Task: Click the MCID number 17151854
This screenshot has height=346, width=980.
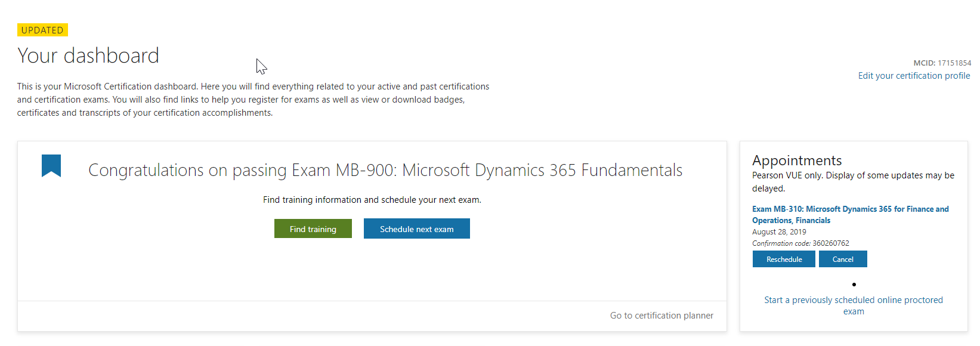Action: click(x=954, y=63)
